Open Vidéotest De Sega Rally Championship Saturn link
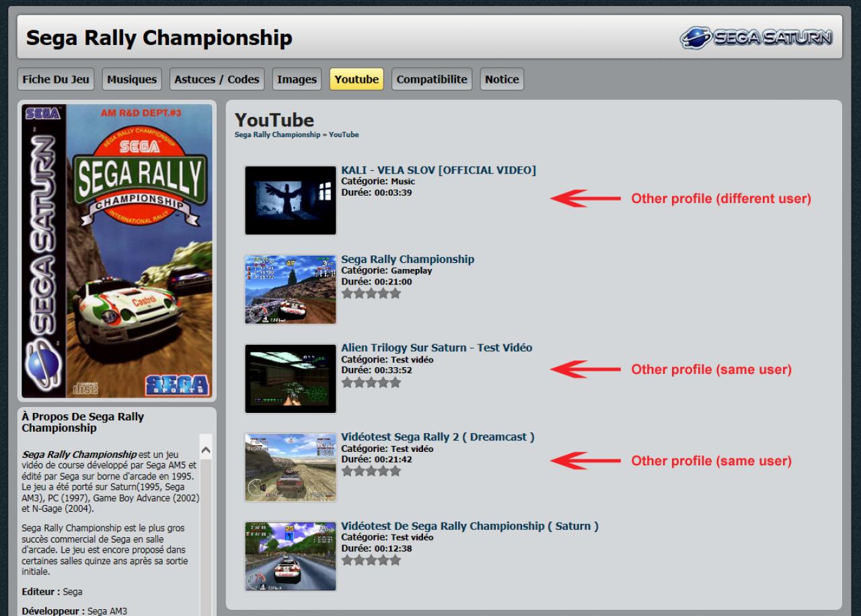Image resolution: width=861 pixels, height=616 pixels. [470, 526]
